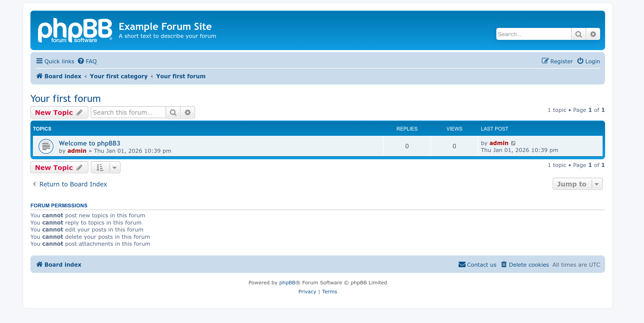Click the header search magnifier icon
644x323 pixels.
point(578,34)
